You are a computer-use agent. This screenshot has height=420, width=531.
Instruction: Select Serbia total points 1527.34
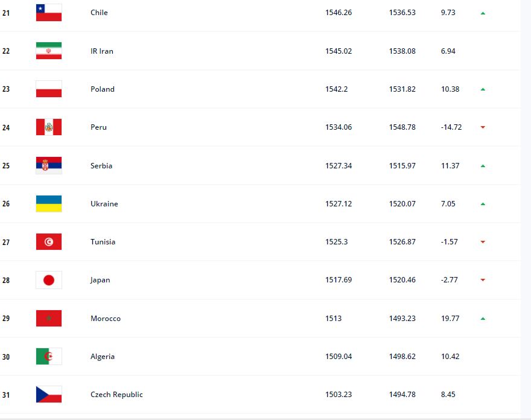point(339,165)
